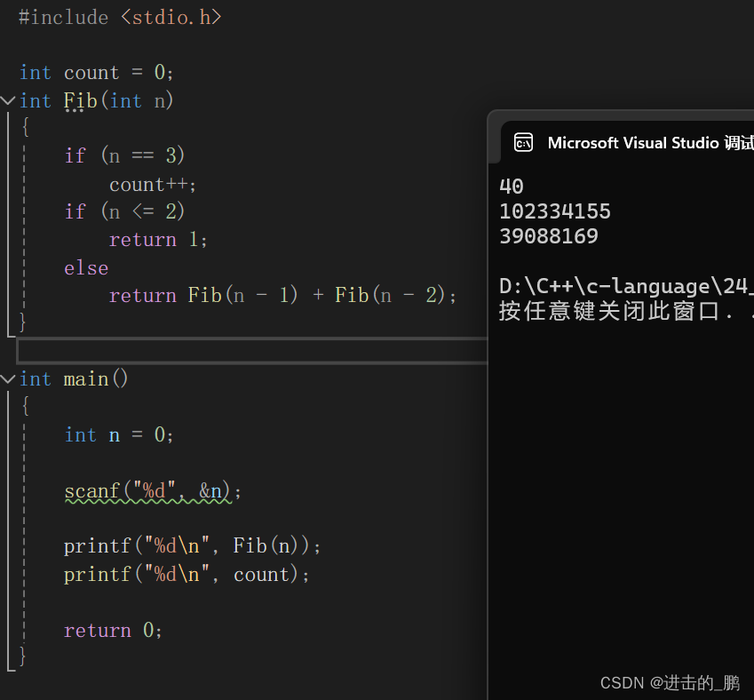
Task: Collapse the main function fold chevron
Action: tap(8, 379)
